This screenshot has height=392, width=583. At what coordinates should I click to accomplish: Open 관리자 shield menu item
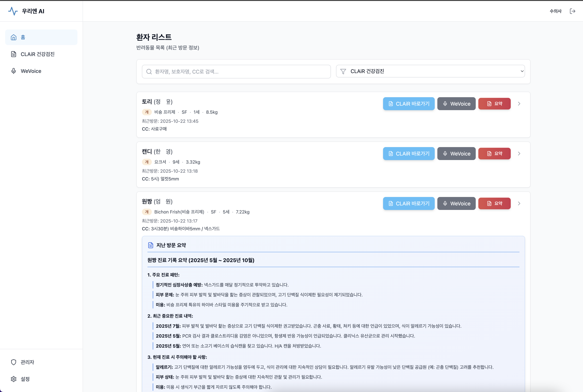27,362
